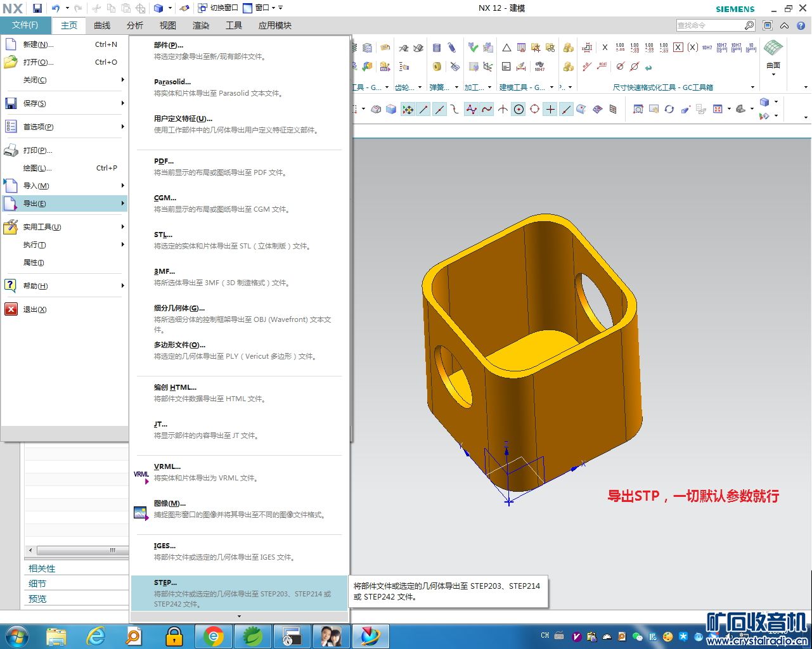Click the refresh rotate view icon

[669, 109]
